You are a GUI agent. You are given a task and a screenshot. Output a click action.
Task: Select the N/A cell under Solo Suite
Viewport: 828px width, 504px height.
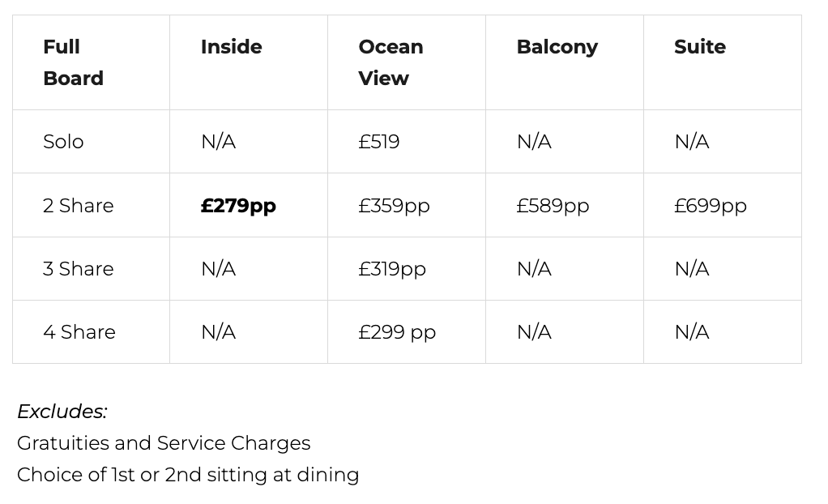coord(692,142)
